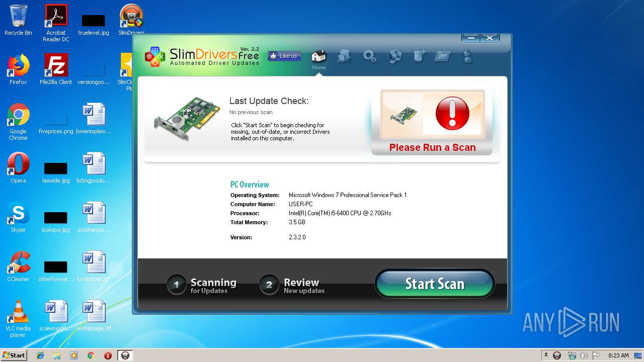Viewport: 644px width, 362px height.
Task: Open FileZilla Client desktop shortcut
Action: tap(56, 69)
